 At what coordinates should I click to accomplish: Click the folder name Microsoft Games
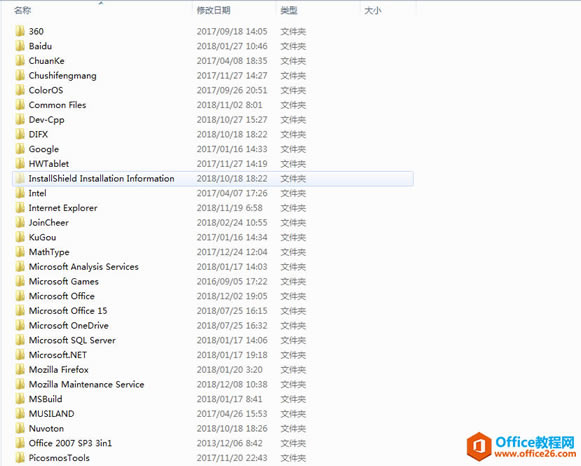click(x=64, y=282)
